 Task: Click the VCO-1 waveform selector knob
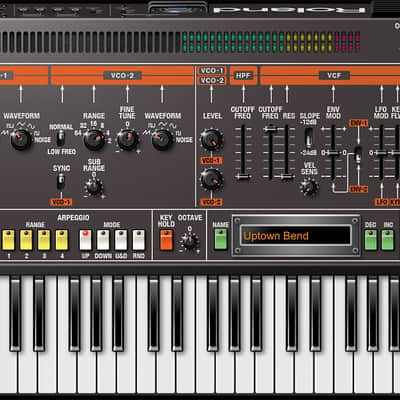click(21, 139)
